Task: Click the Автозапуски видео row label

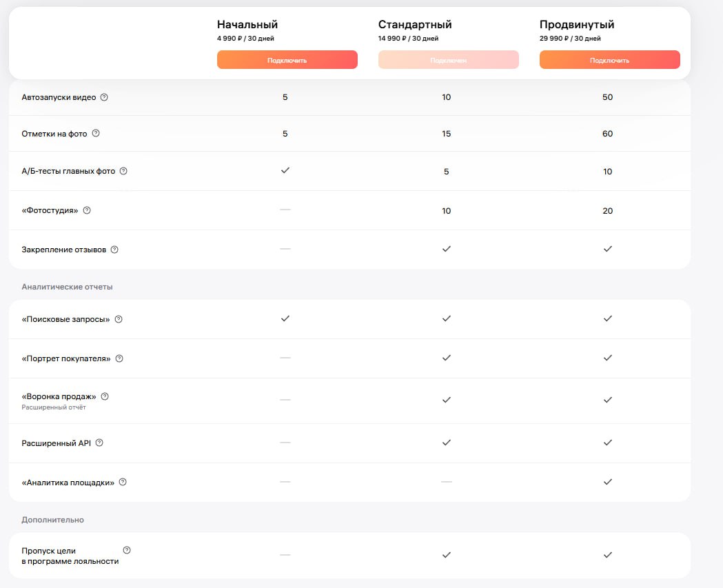Action: 59,97
